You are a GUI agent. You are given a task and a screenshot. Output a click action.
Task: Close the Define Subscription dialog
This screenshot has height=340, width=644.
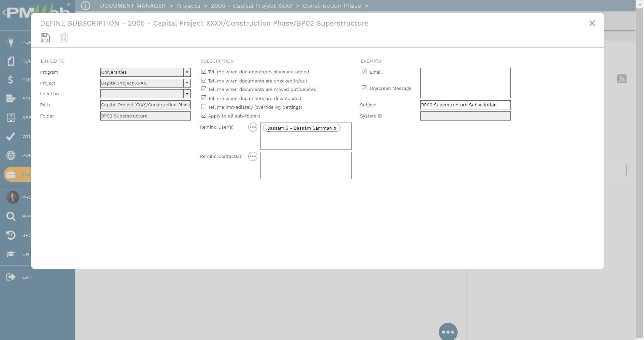[x=592, y=23]
